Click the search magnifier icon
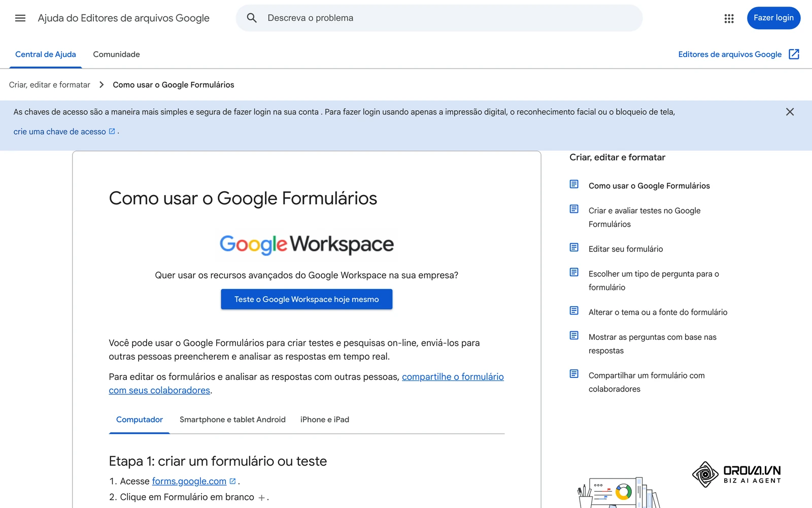Image resolution: width=812 pixels, height=508 pixels. click(x=252, y=18)
